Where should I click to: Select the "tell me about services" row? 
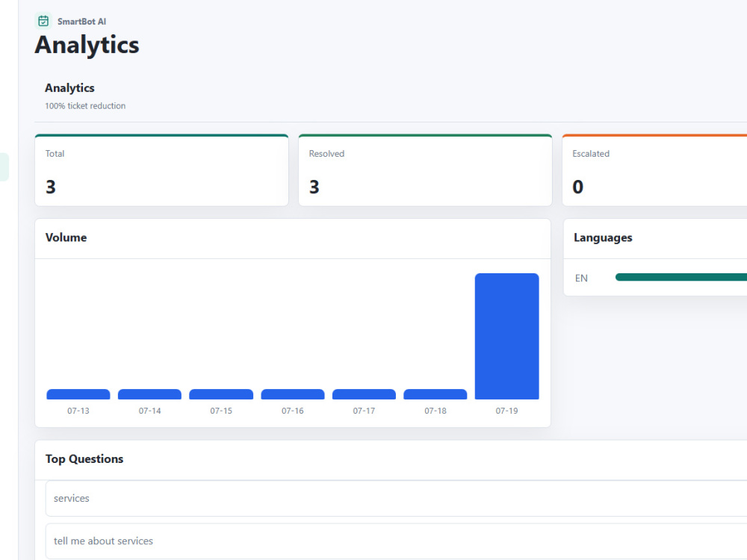[x=396, y=541]
